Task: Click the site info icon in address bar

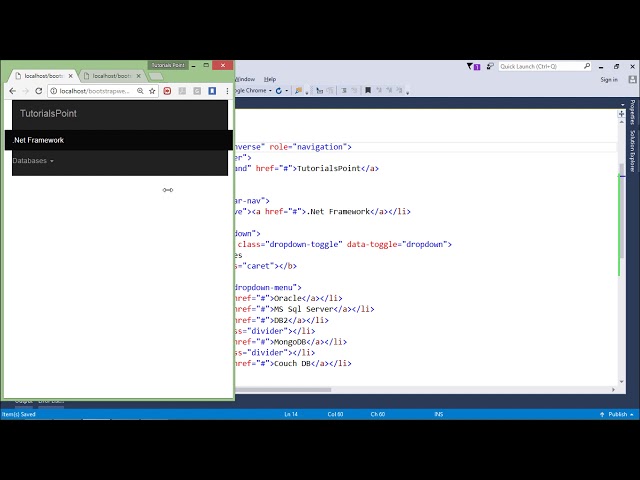Action: tap(53, 91)
